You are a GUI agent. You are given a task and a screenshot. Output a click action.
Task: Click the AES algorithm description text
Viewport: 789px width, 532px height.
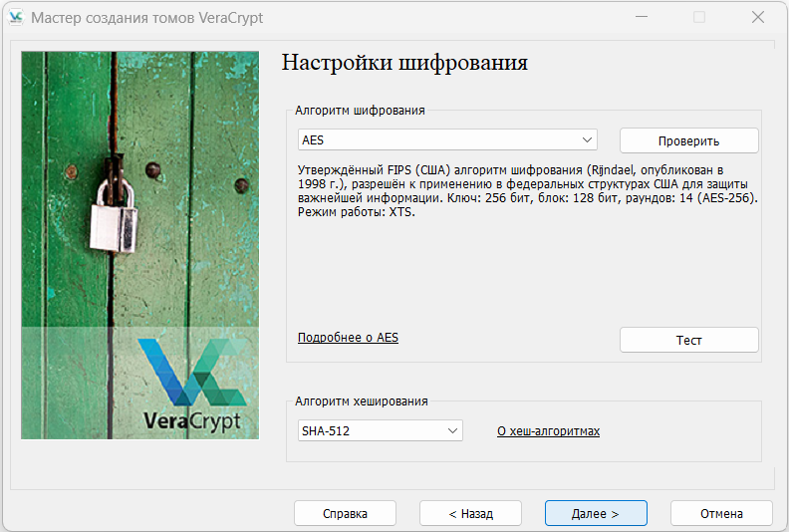pyautogui.click(x=527, y=190)
